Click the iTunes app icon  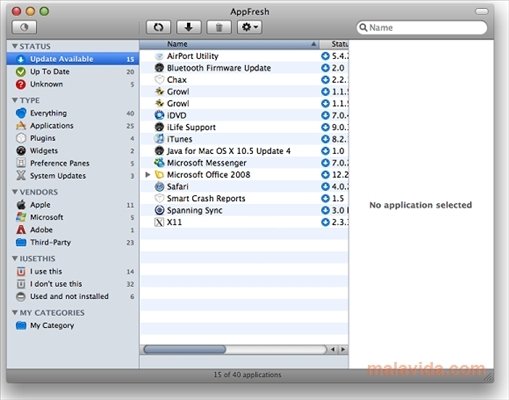click(159, 139)
